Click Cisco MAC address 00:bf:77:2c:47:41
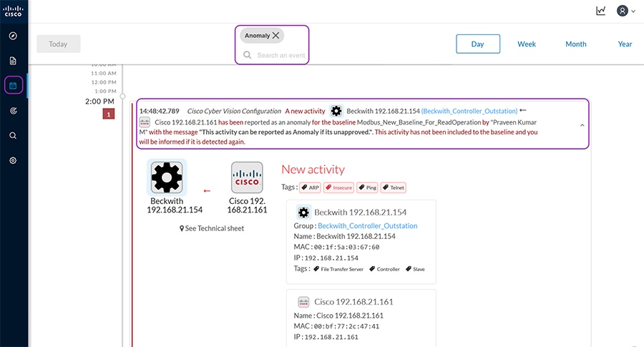The width and height of the screenshot is (644, 347). tap(346, 326)
